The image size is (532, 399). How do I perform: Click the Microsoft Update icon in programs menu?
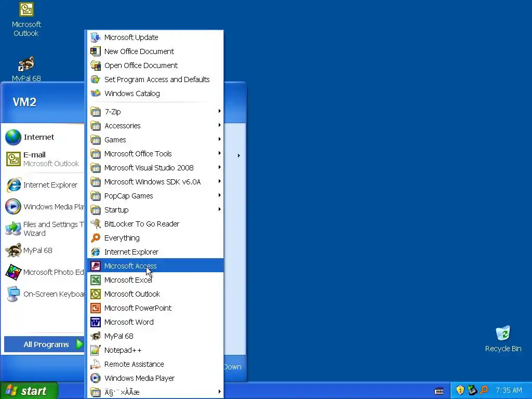96,37
